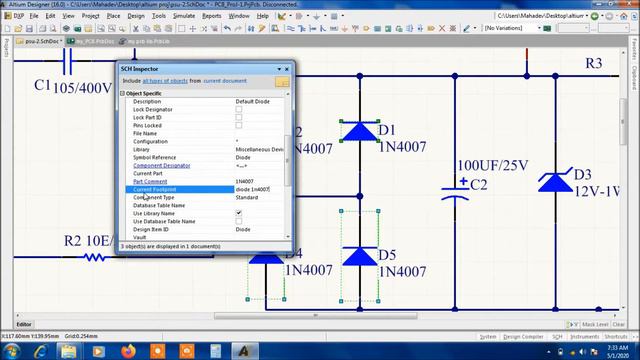
Task: Select the Place Bus tool
Action: [302, 29]
